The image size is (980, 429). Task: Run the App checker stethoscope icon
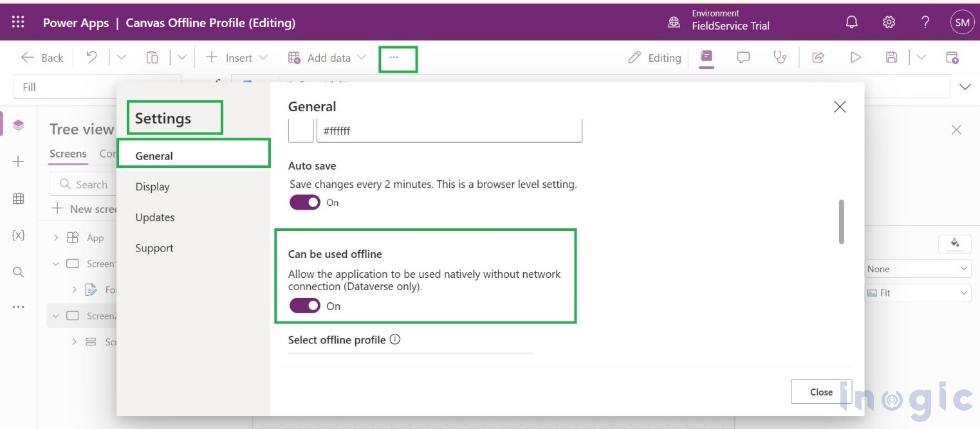pos(781,57)
